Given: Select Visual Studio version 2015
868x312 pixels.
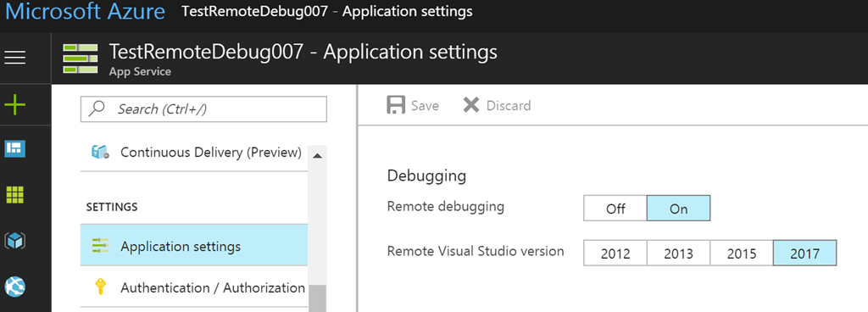Looking at the screenshot, I should (x=742, y=253).
